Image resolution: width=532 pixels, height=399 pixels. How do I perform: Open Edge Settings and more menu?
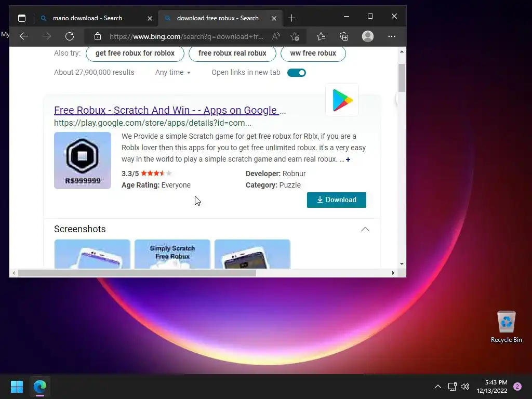click(x=392, y=36)
